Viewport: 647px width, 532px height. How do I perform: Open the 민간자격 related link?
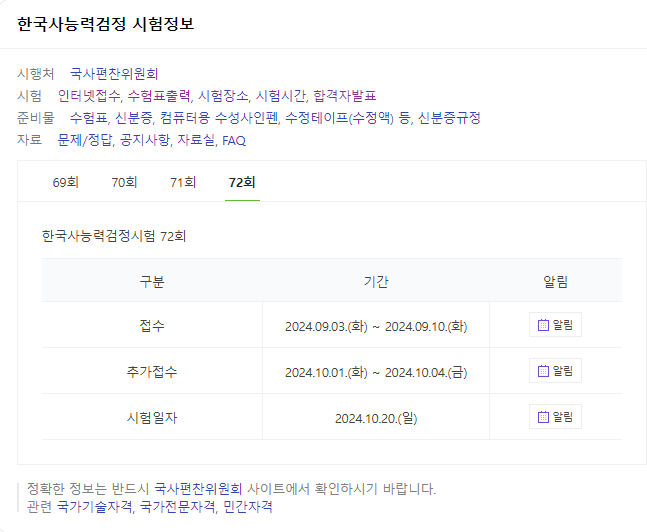point(248,506)
